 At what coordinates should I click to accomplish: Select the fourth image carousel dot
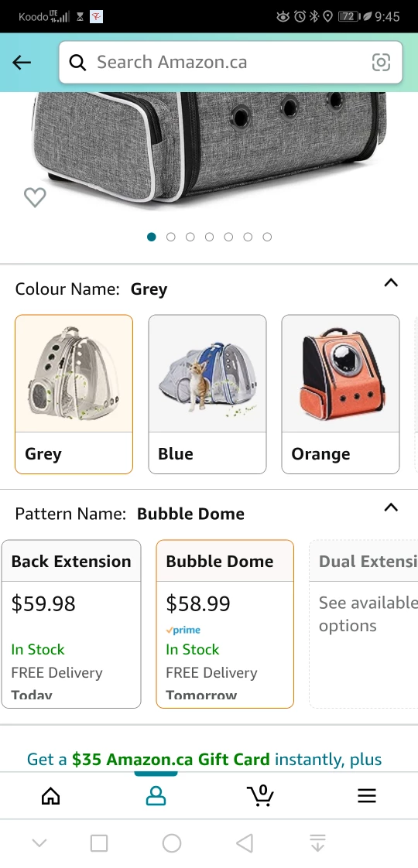click(209, 237)
